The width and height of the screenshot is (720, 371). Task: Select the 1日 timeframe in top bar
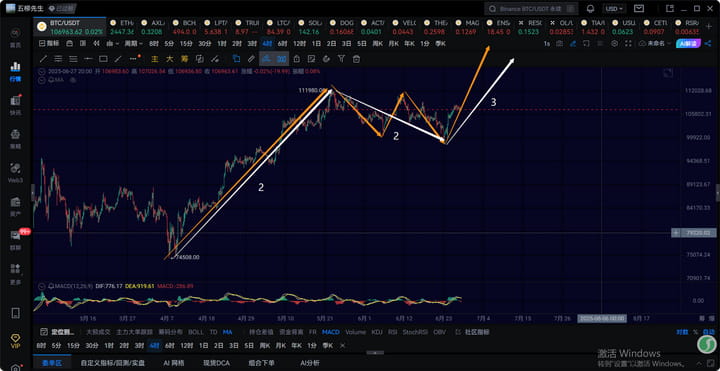coord(316,44)
